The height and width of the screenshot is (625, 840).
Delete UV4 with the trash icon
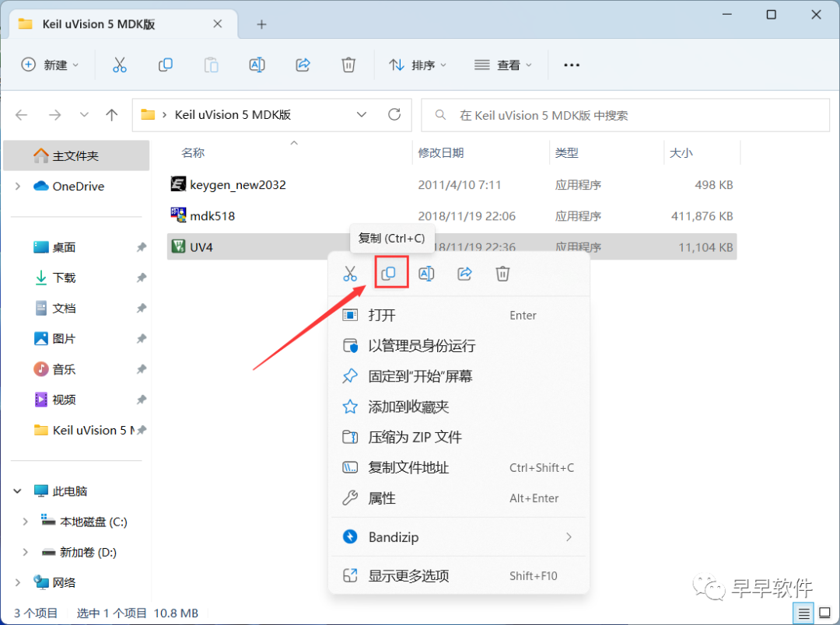click(x=502, y=273)
